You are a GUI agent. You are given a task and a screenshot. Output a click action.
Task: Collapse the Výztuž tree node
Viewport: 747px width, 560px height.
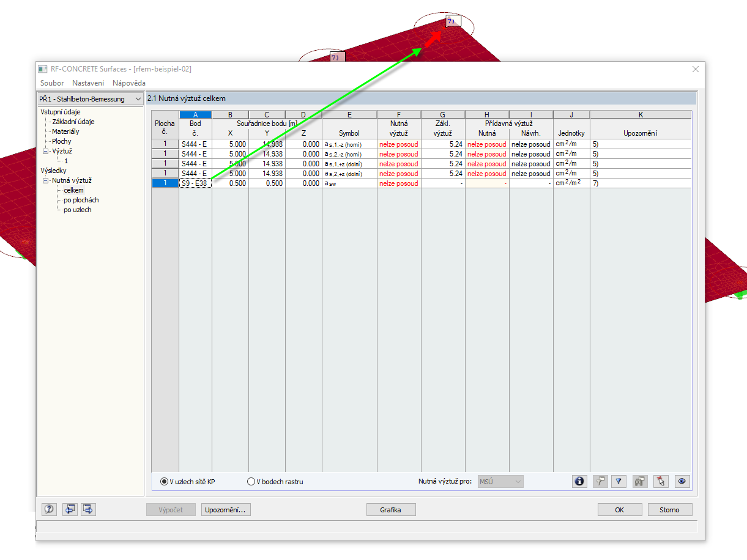click(46, 151)
